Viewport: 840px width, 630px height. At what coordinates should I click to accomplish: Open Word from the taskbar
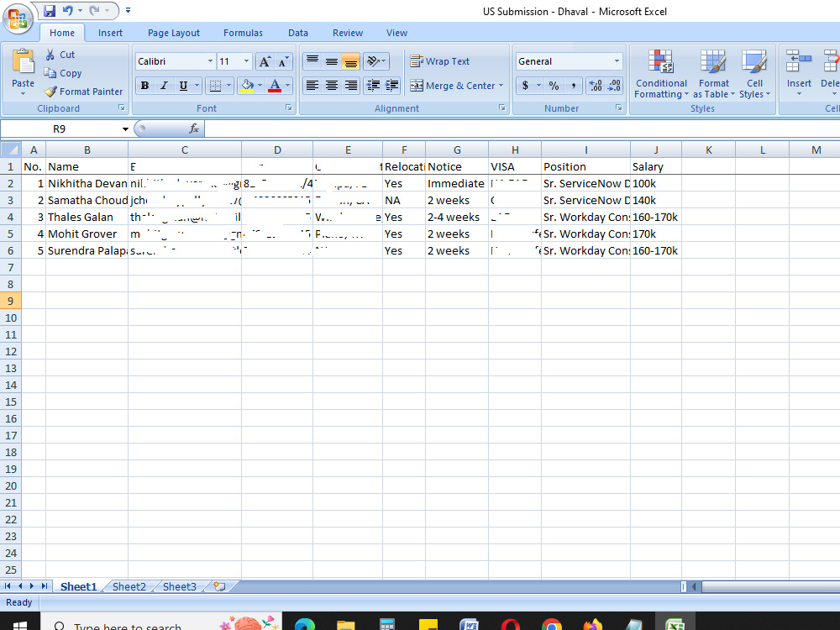click(469, 624)
